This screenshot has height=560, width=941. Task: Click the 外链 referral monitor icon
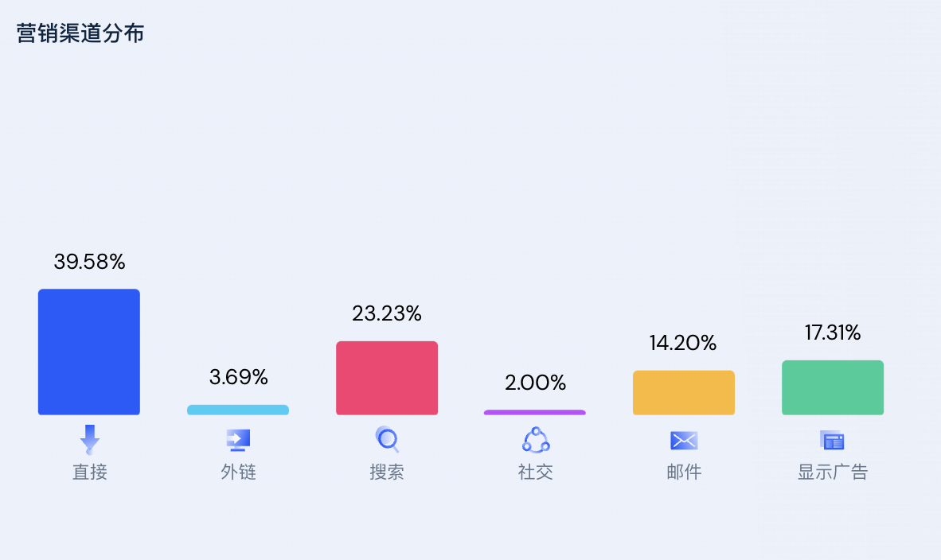click(238, 440)
